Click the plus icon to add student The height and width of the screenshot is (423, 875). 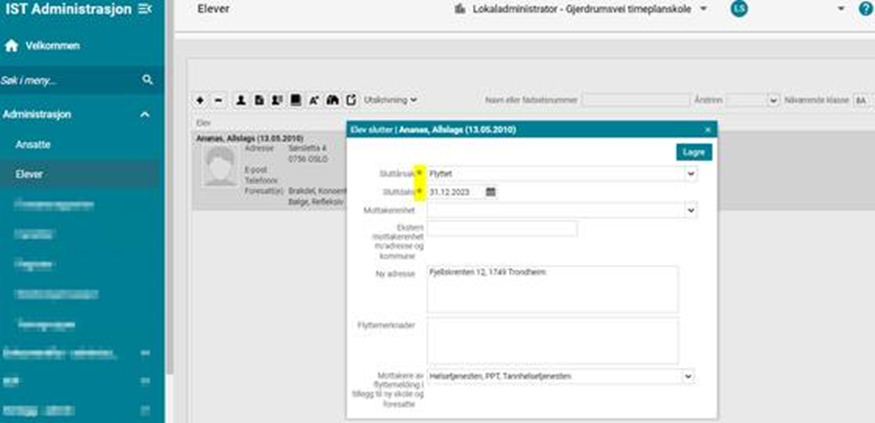[200, 100]
